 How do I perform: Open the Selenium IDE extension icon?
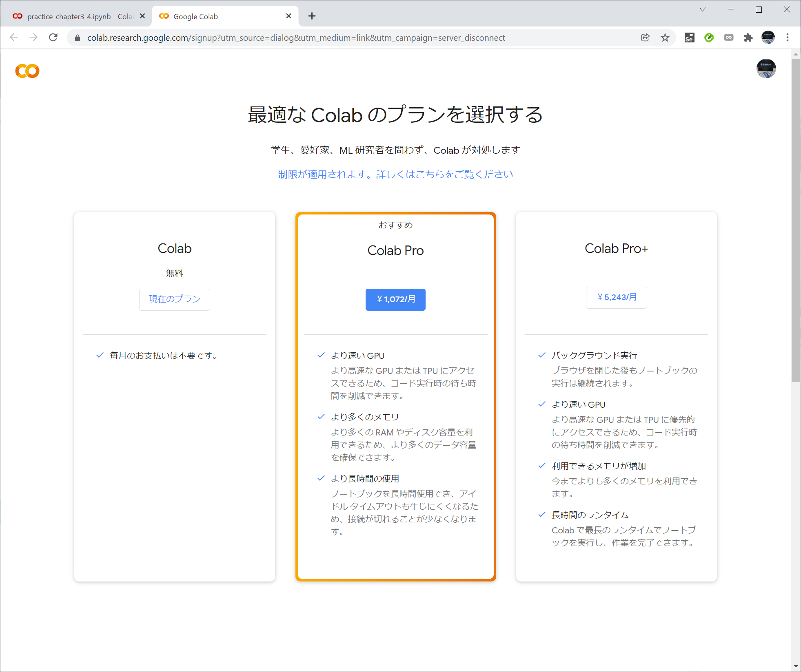pyautogui.click(x=689, y=38)
